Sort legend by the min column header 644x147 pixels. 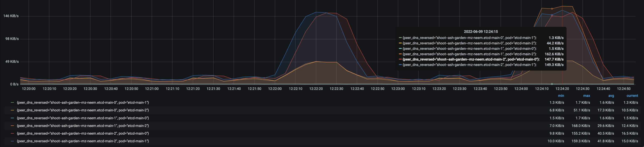[561, 96]
